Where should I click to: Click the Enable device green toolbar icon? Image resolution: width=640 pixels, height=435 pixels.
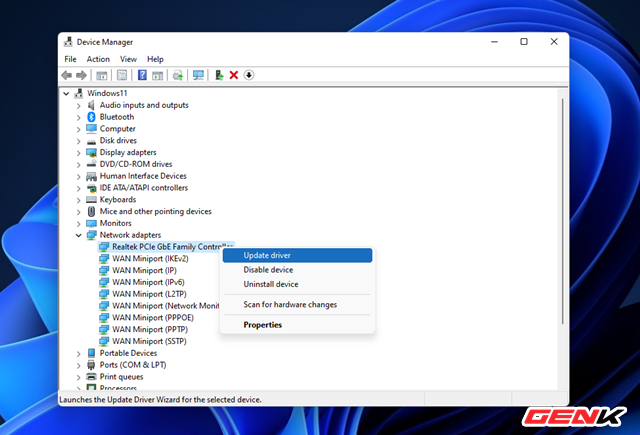click(219, 75)
